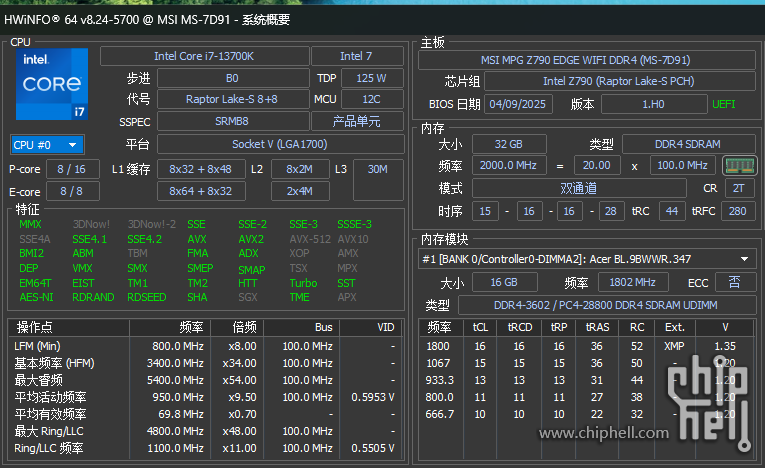Click the tRFC 280 value
This screenshot has width=765, height=468.
[738, 211]
